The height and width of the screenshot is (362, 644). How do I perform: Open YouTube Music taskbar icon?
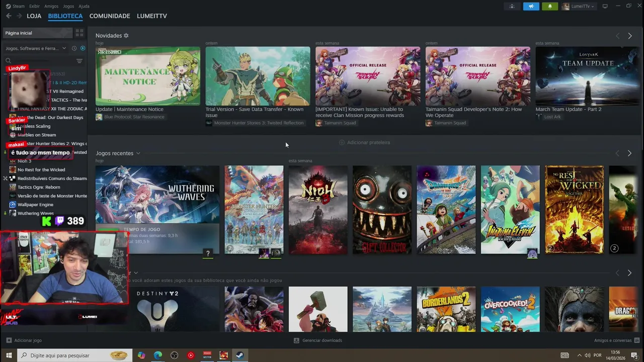click(x=190, y=355)
